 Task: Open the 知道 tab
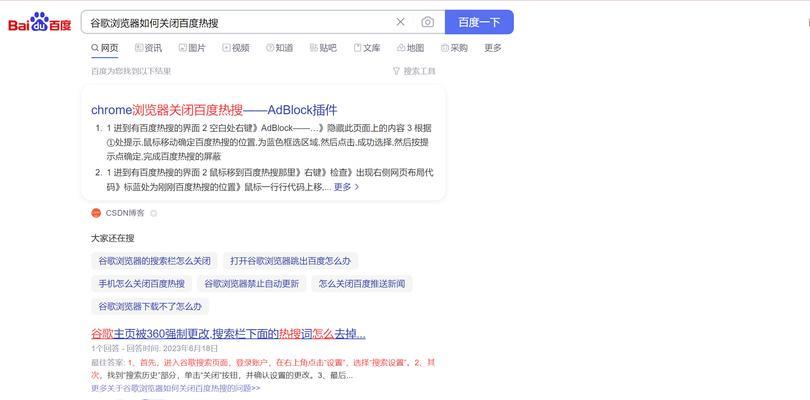(x=279, y=48)
